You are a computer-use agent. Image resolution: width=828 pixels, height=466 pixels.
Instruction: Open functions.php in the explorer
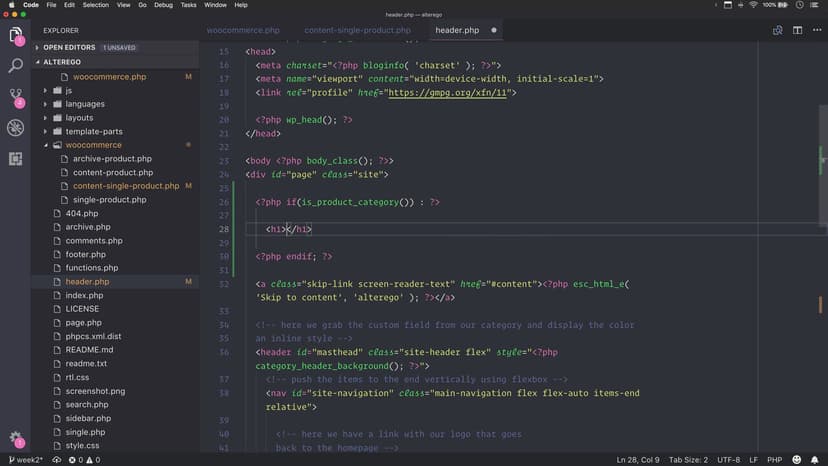click(91, 268)
